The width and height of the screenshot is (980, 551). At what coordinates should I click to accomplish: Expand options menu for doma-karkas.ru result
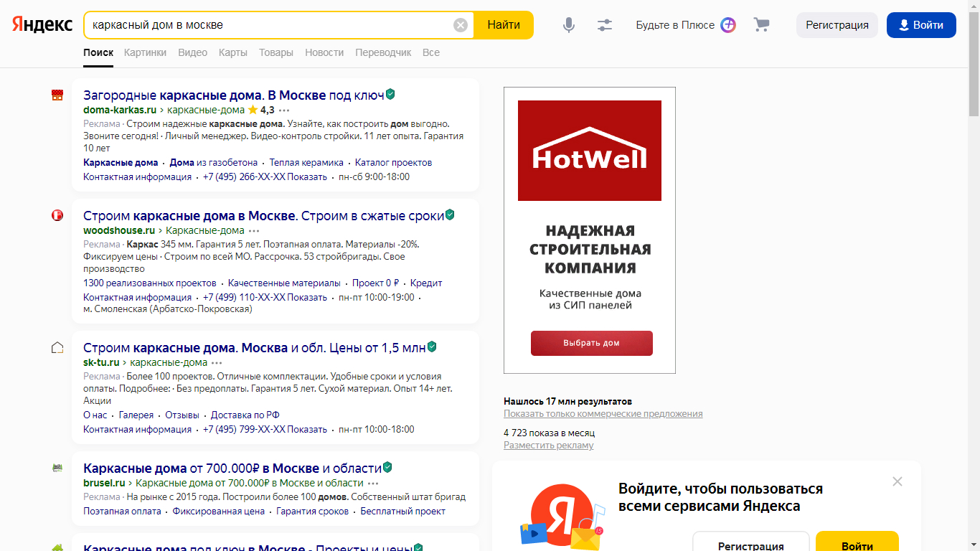point(284,110)
